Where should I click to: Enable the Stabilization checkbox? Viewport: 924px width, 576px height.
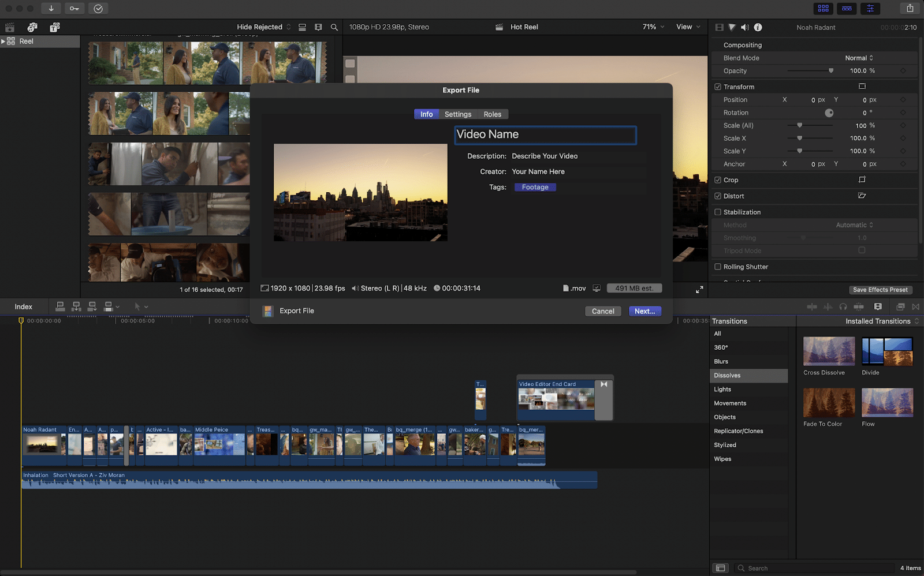[x=718, y=212]
